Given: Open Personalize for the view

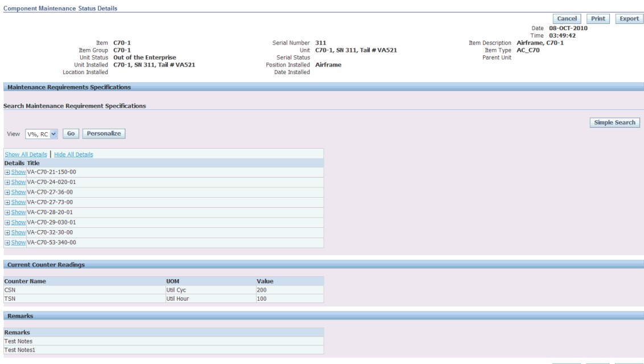Looking at the screenshot, I should pos(104,134).
